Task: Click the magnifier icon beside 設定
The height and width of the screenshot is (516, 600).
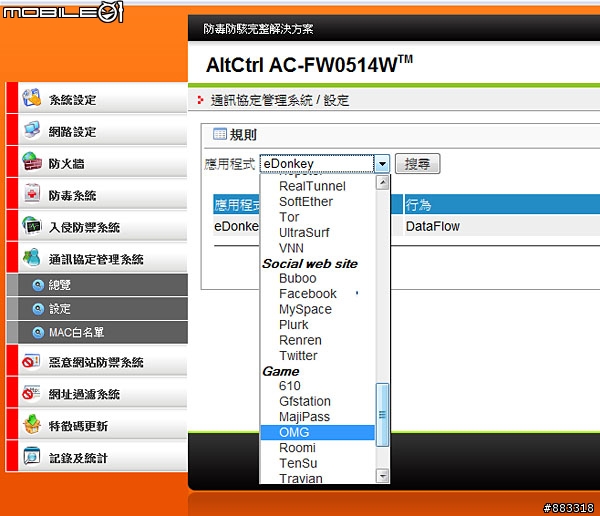Action: point(38,309)
